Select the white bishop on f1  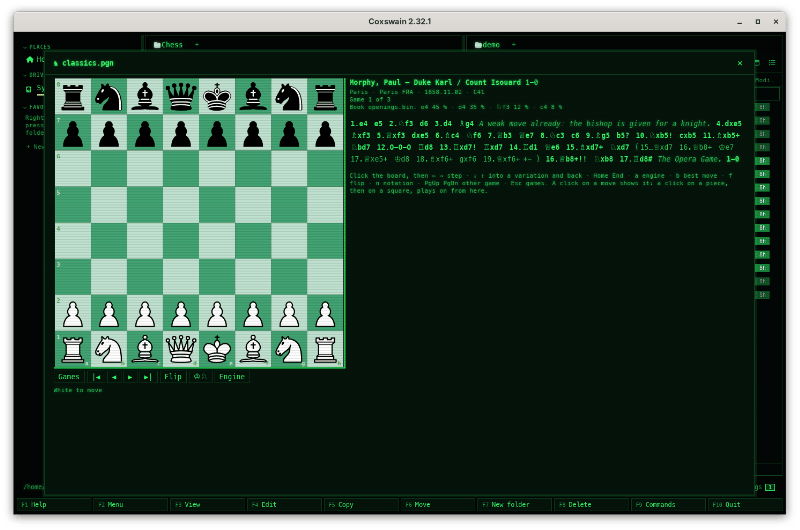(x=253, y=349)
